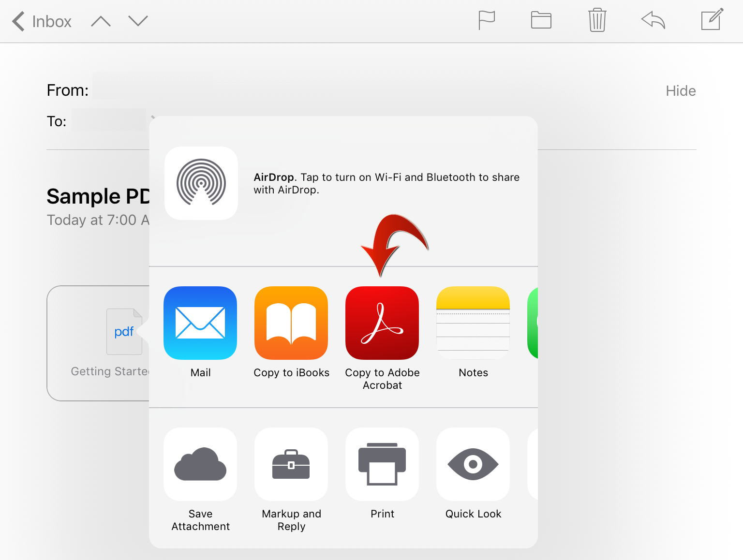
Task: Preview with Quick Look
Action: (x=473, y=464)
